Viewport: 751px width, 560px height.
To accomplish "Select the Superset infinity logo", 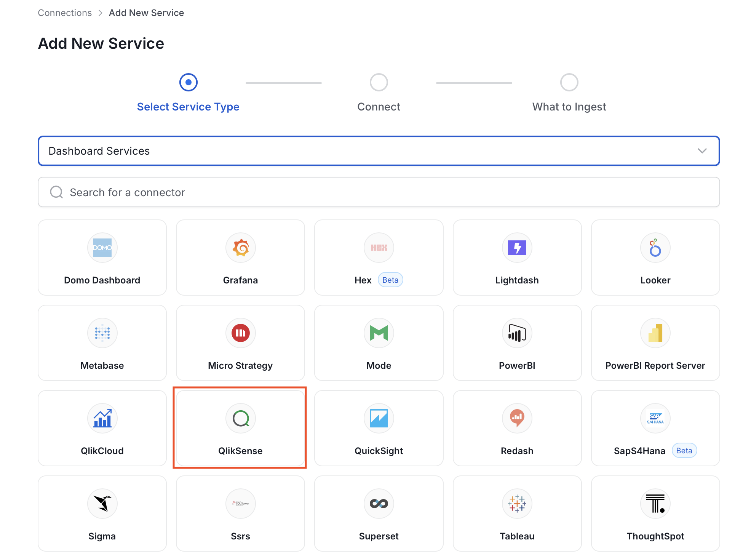I will tap(379, 504).
